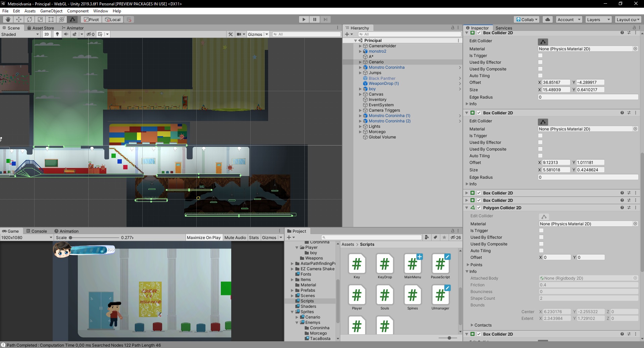Screen dimensions: 644x348
Task: Click the Hierarchy search field
Action: tap(409, 34)
